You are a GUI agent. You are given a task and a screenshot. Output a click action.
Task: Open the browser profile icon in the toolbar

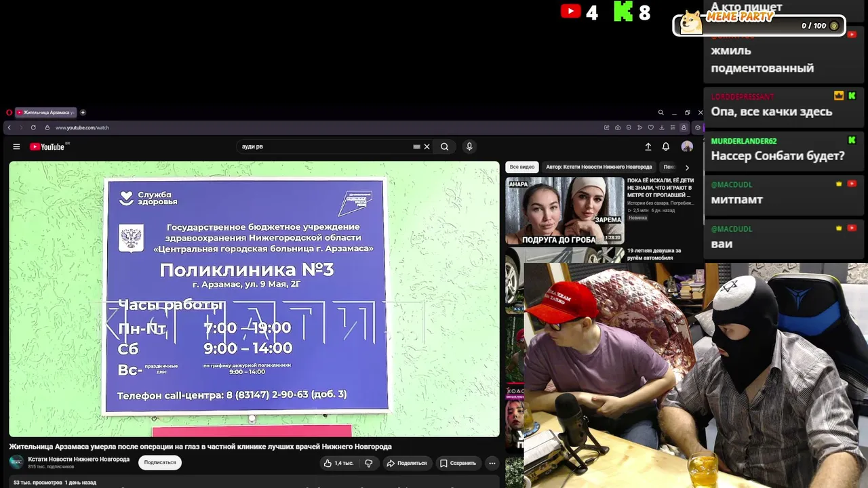point(684,127)
